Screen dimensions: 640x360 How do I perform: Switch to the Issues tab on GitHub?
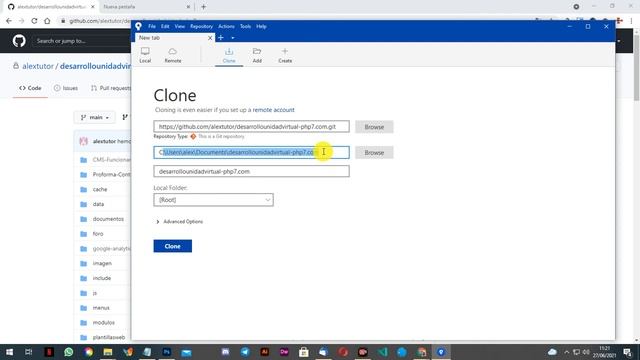click(x=66, y=88)
